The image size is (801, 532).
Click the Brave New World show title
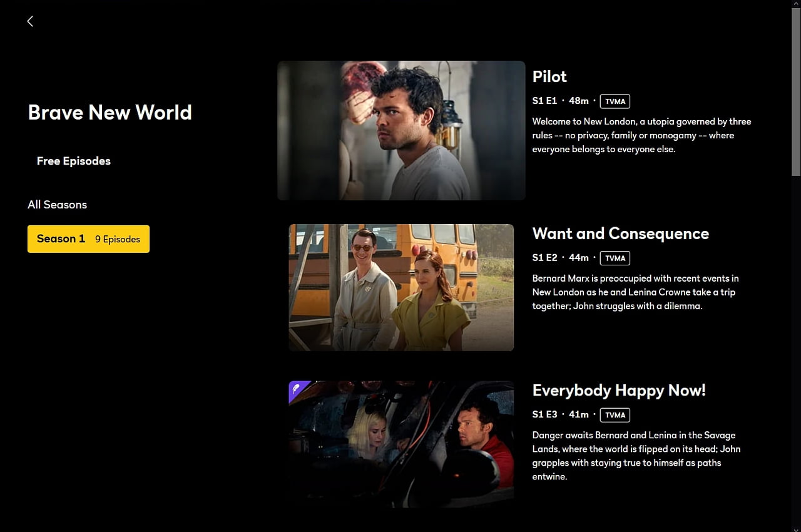(110, 112)
